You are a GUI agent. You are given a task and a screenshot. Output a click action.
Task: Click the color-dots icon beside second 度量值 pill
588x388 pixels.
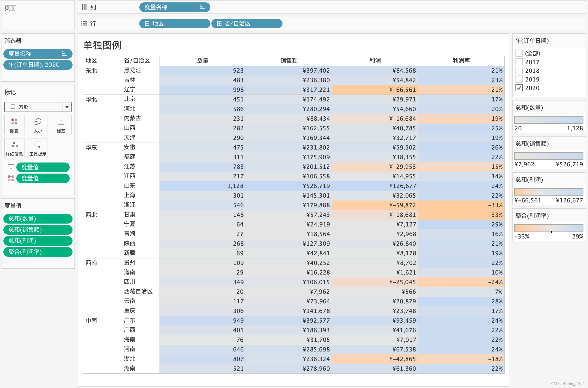11,178
